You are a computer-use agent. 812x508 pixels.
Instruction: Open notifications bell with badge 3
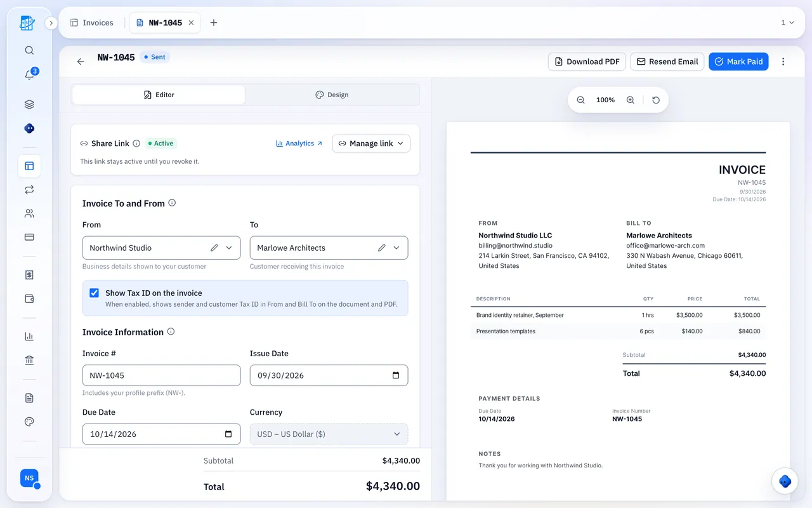pos(29,74)
